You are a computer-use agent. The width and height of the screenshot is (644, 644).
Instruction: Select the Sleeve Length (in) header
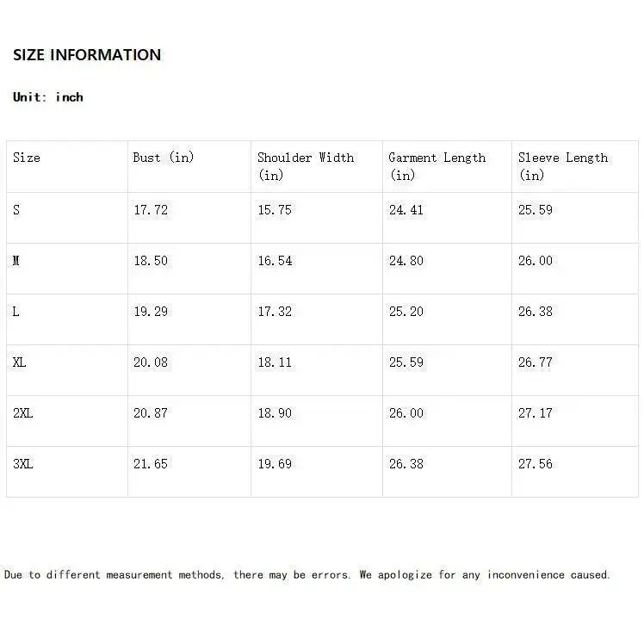563,165
